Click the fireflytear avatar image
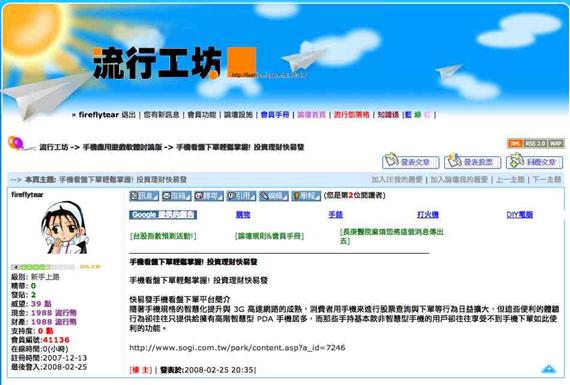The image size is (570, 385). pos(64,229)
